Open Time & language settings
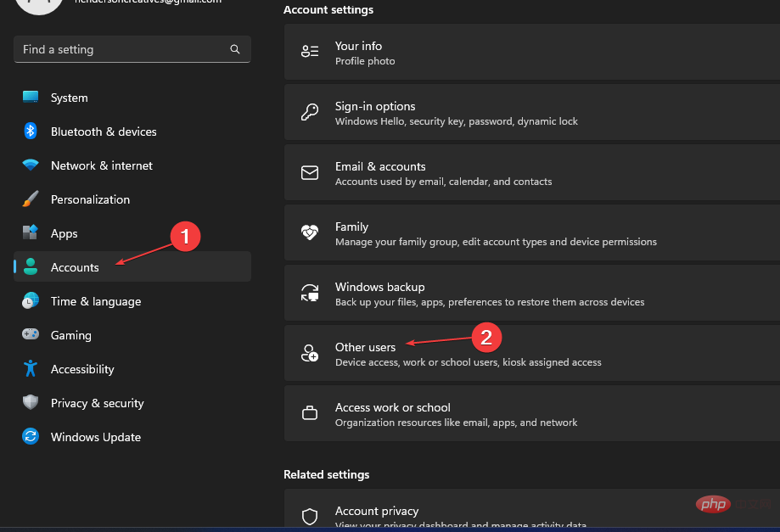The width and height of the screenshot is (780, 532). [x=132, y=301]
